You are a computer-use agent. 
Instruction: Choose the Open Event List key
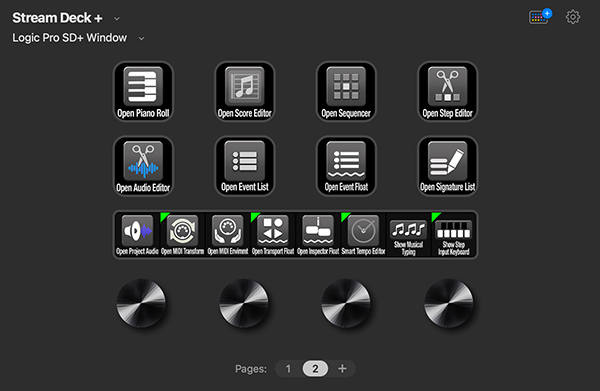(x=245, y=166)
